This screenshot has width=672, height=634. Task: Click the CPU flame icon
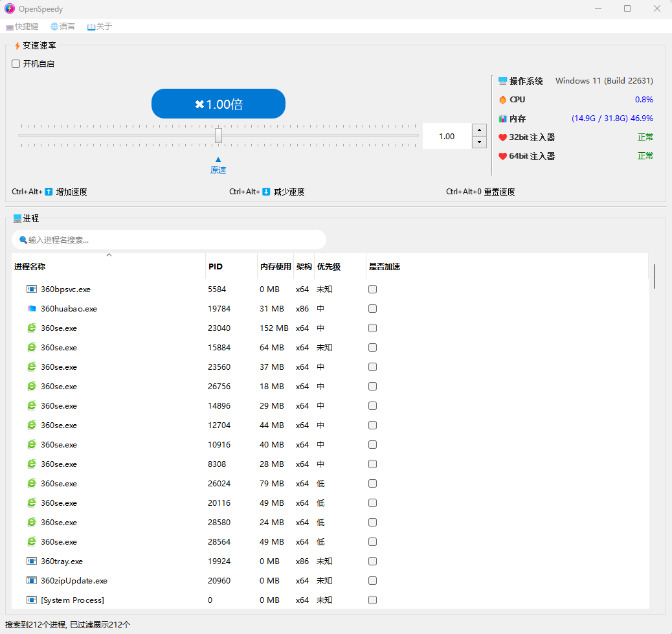[503, 100]
